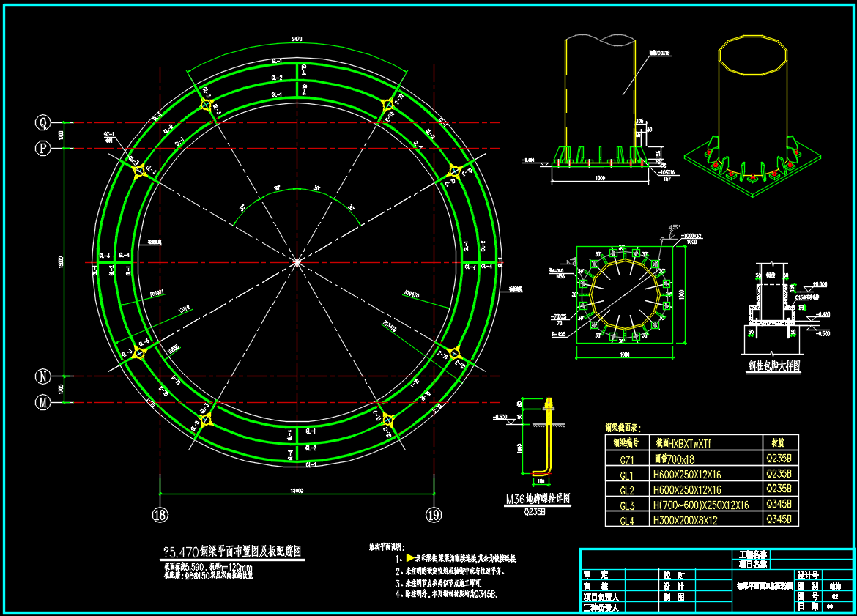Select grid axis bubble 19
The width and height of the screenshot is (857, 616).
(x=434, y=515)
